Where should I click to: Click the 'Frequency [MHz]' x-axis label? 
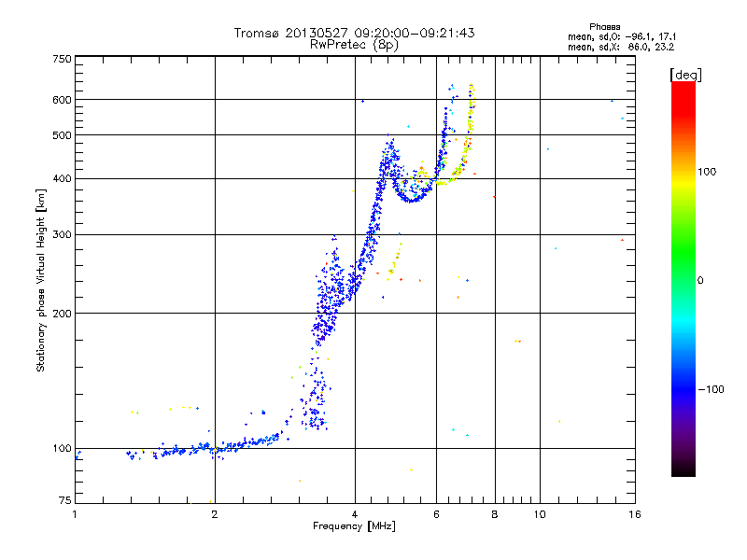coord(354,526)
